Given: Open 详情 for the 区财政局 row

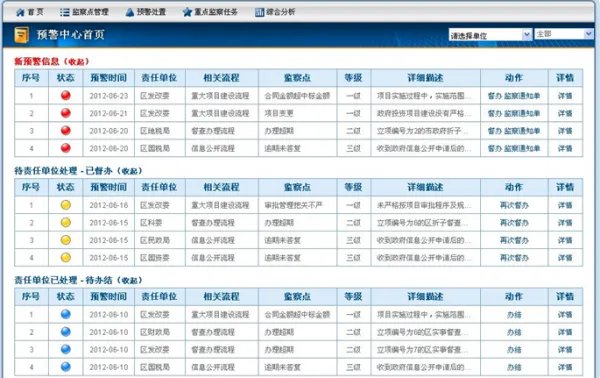Looking at the screenshot, I should (565, 332).
